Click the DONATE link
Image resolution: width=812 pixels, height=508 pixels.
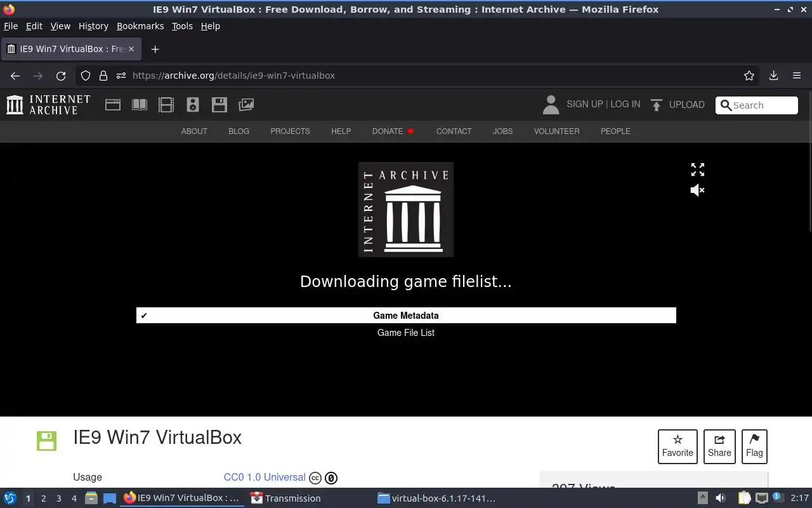coord(393,131)
